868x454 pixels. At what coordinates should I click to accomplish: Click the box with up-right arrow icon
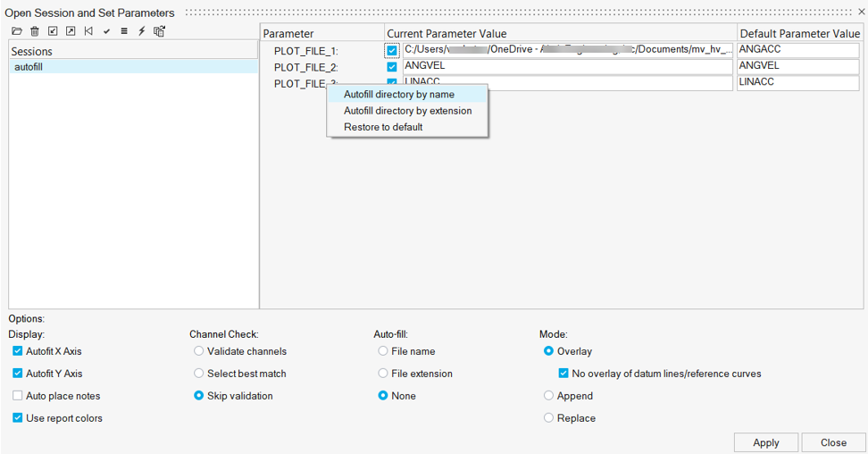coord(71,31)
